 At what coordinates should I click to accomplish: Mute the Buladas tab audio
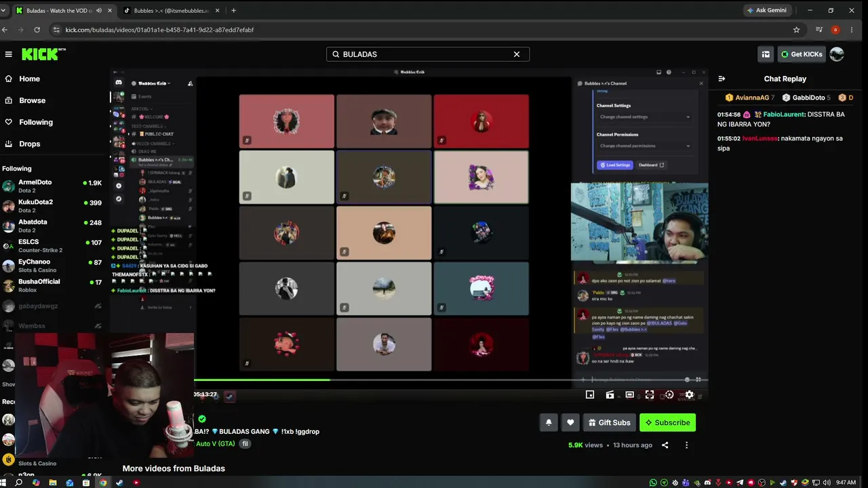click(99, 11)
